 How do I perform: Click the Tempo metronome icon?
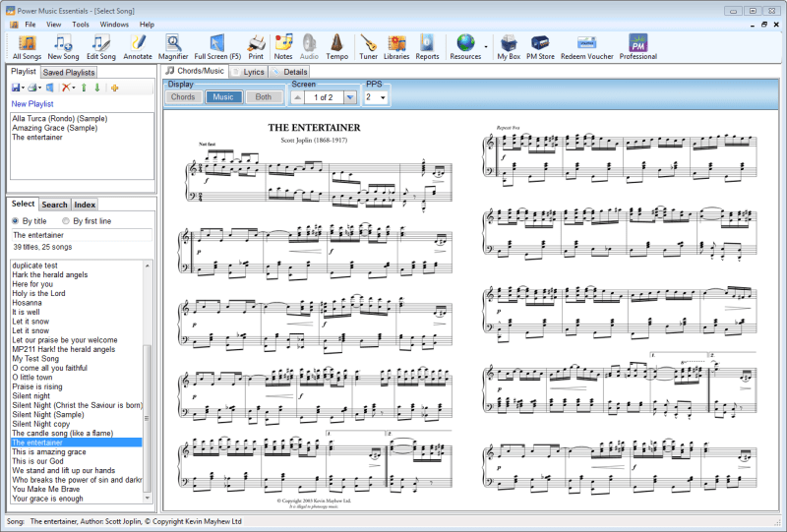336,45
